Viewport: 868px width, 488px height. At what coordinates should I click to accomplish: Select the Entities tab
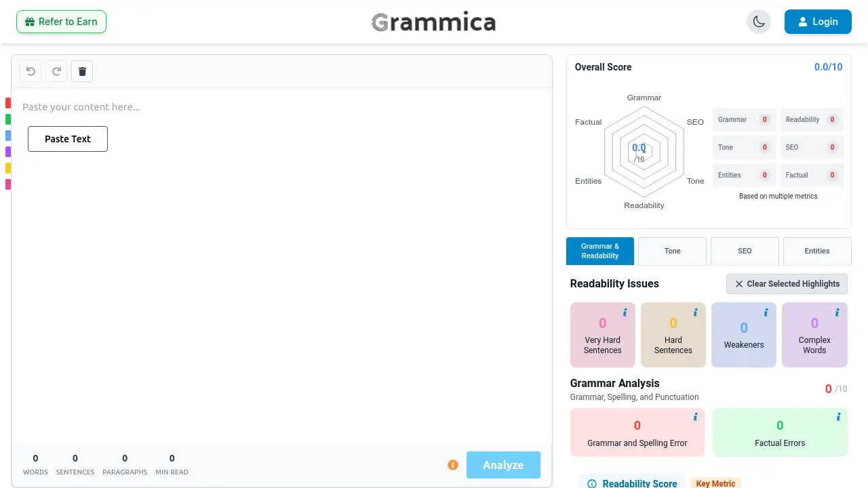click(817, 251)
